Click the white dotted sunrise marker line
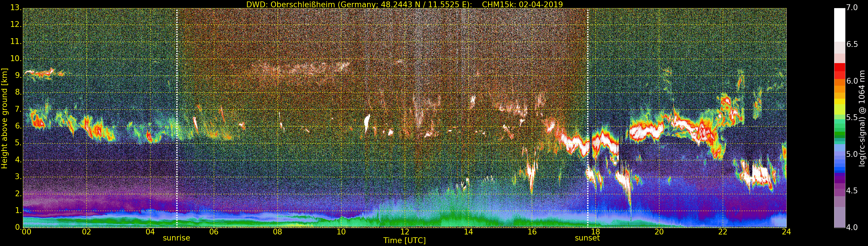 [177, 118]
